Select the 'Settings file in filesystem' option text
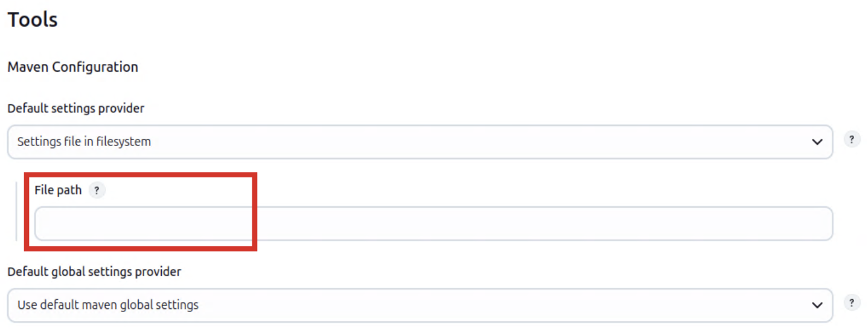This screenshot has width=868, height=333. tap(84, 142)
